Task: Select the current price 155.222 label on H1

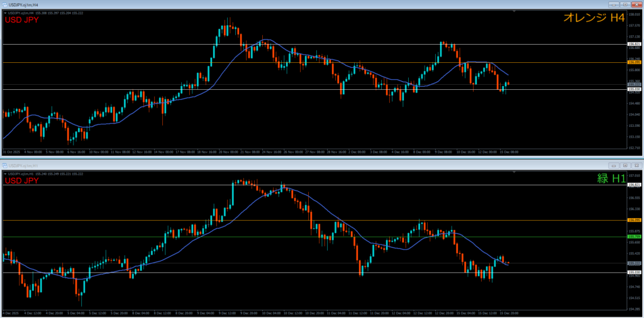Action: pyautogui.click(x=634, y=263)
